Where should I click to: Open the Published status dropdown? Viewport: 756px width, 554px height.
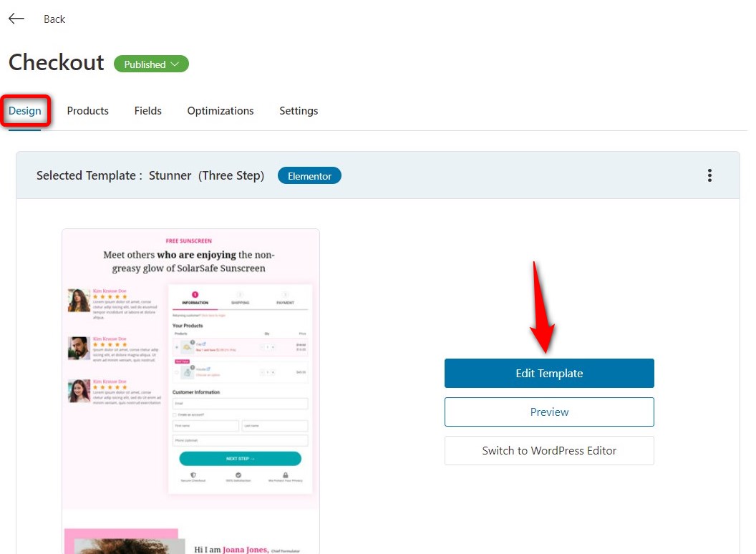151,64
